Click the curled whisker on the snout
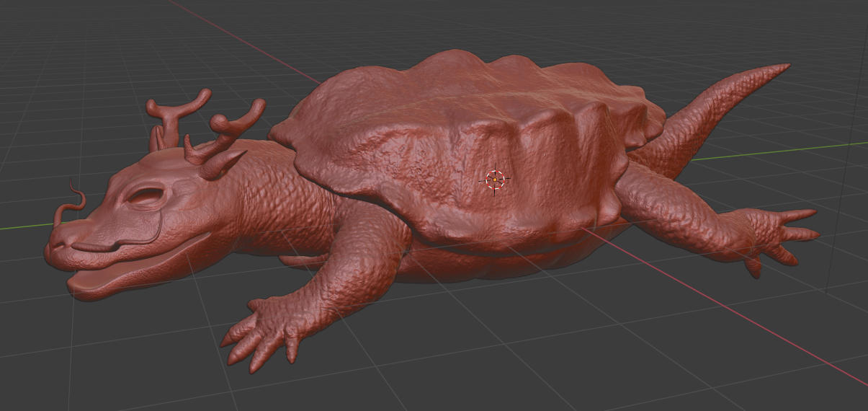Viewport: 868px width, 411px height. [71, 206]
